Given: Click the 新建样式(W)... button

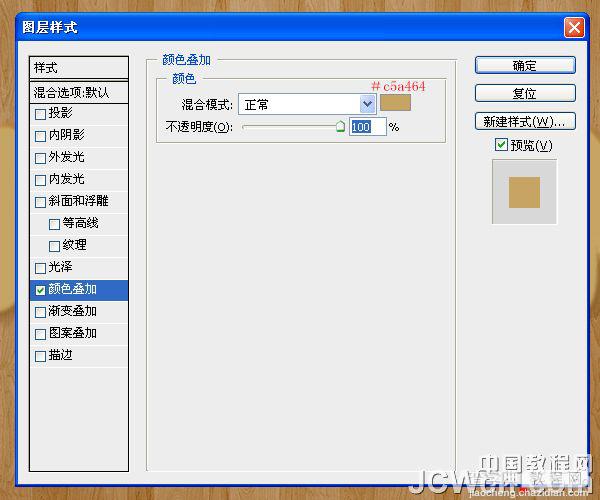Looking at the screenshot, I should pos(525,122).
